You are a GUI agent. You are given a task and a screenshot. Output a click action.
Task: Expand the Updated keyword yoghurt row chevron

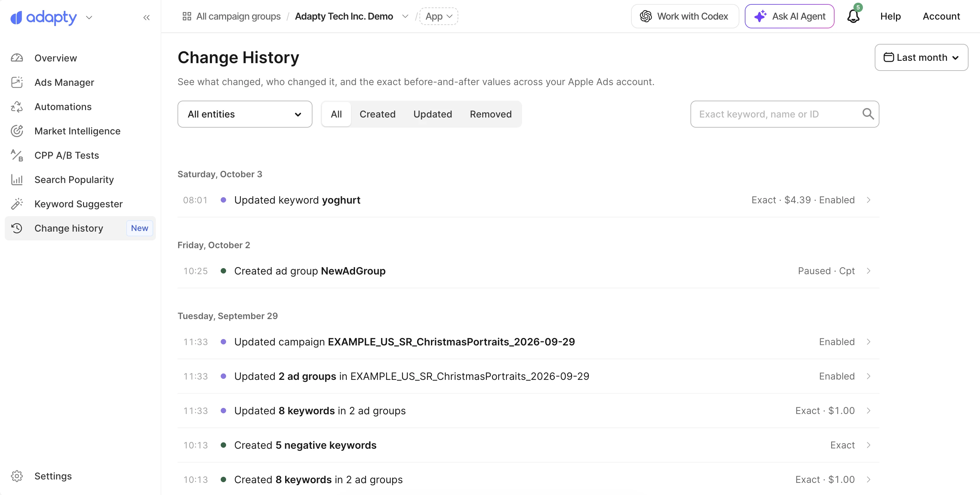869,200
